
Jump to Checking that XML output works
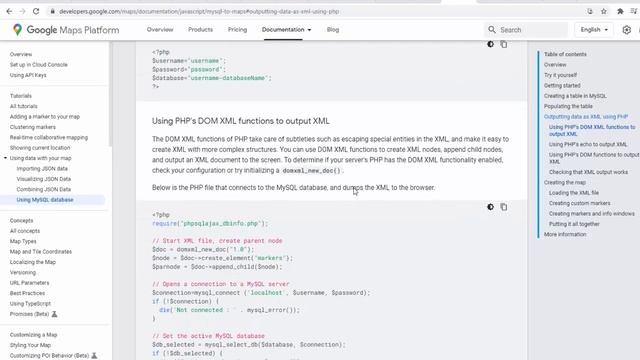point(589,172)
